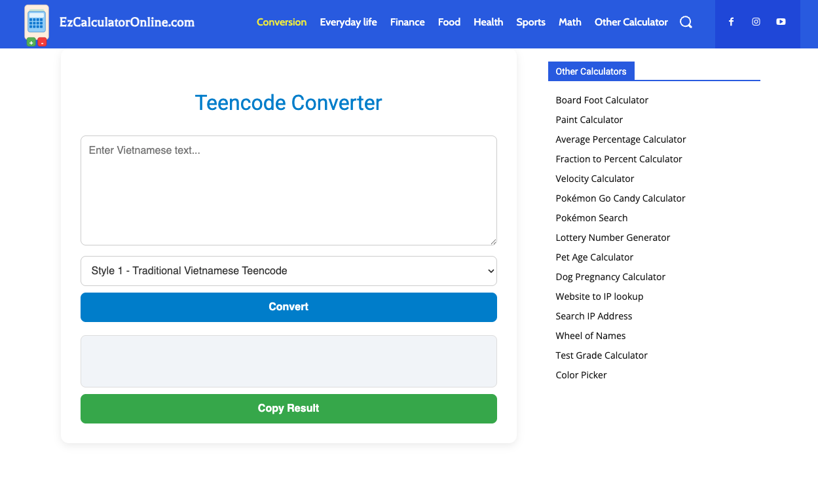
Task: Open the Sports menu
Action: click(530, 22)
